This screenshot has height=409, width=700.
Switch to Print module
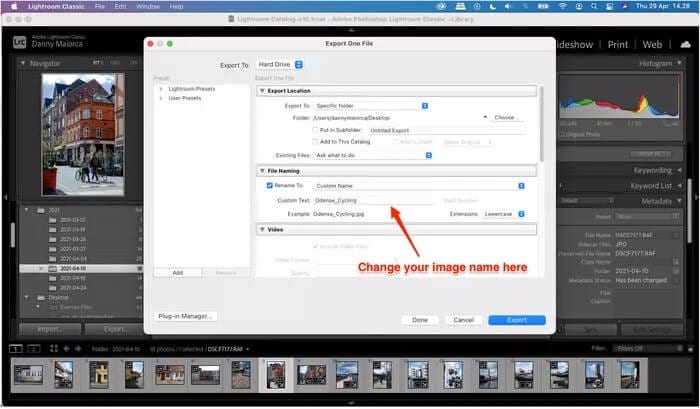(x=618, y=45)
